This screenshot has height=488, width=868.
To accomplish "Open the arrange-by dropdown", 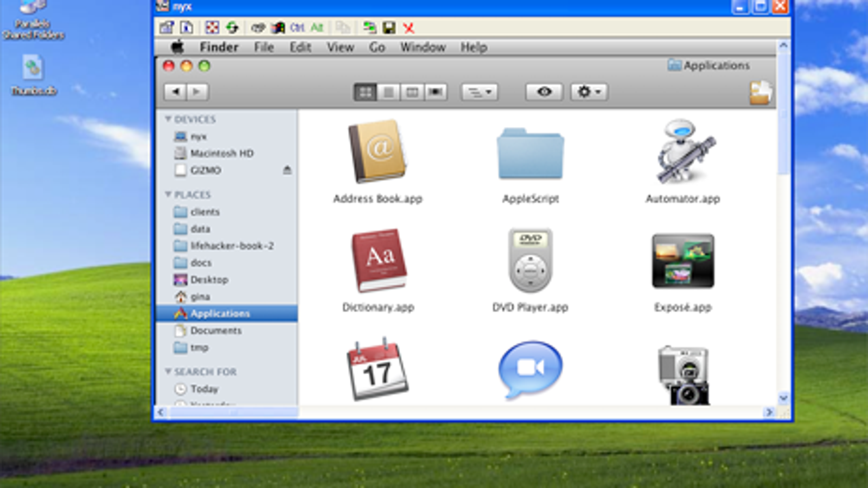I will pyautogui.click(x=480, y=92).
